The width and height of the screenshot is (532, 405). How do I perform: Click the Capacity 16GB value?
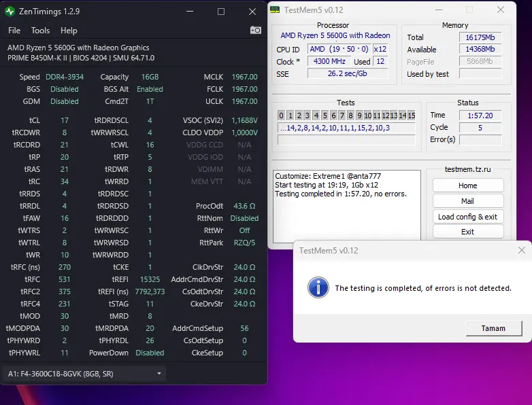[x=150, y=77]
